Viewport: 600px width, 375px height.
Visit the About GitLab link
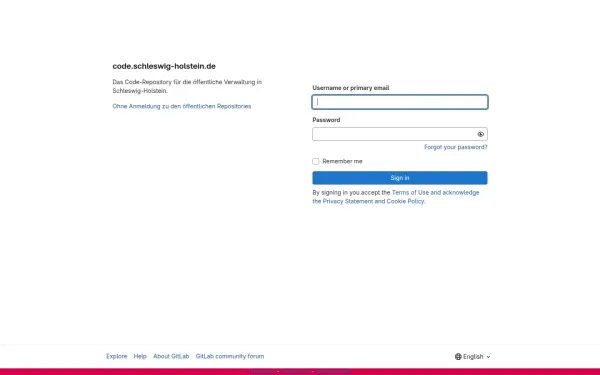coord(171,356)
